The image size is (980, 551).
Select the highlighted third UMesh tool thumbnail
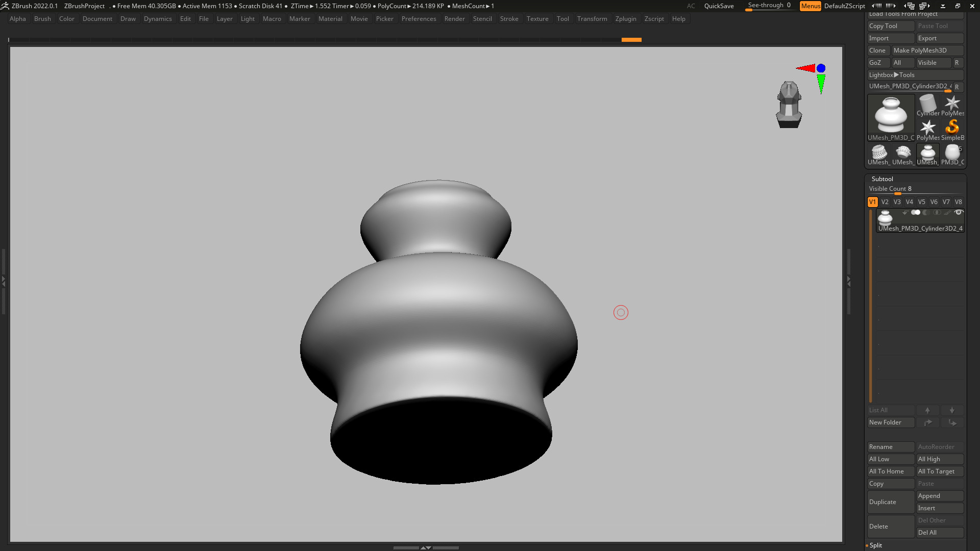(x=928, y=154)
